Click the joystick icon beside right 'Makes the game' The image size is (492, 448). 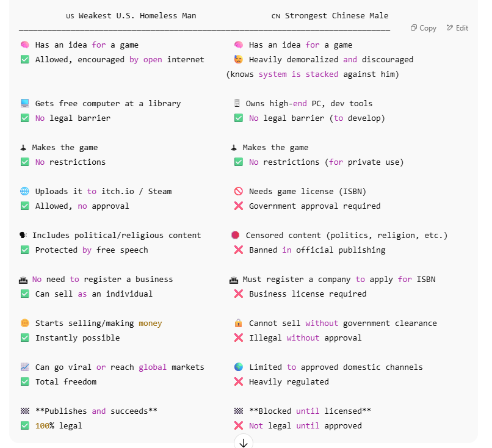click(x=234, y=148)
